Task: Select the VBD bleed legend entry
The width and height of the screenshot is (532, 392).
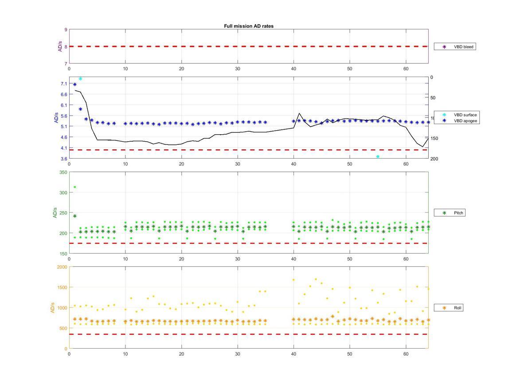Action: pos(455,47)
